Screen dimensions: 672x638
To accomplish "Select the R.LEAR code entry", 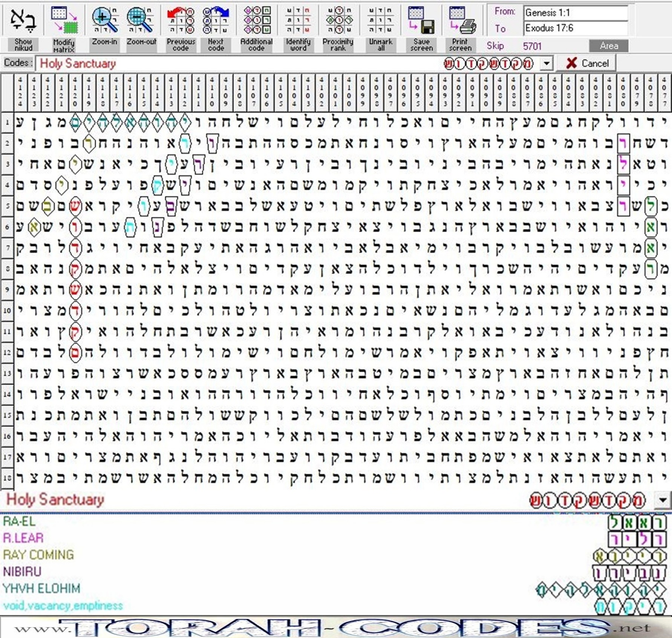I will click(23, 538).
